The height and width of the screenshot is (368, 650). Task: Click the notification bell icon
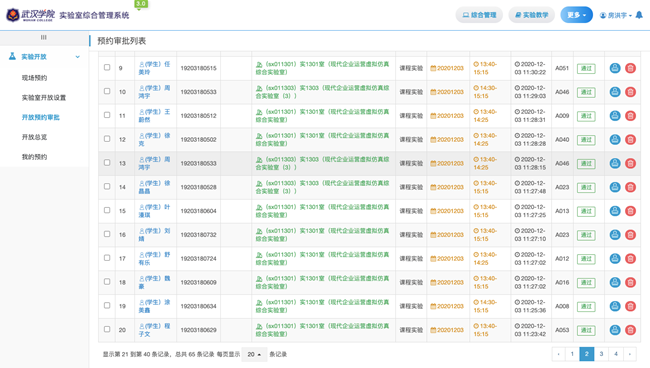tap(639, 15)
